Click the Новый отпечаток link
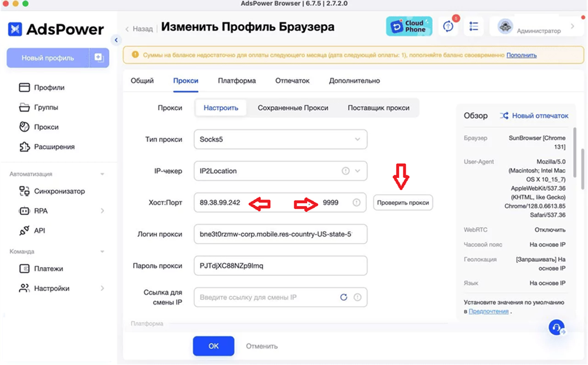588x365 pixels. (540, 116)
